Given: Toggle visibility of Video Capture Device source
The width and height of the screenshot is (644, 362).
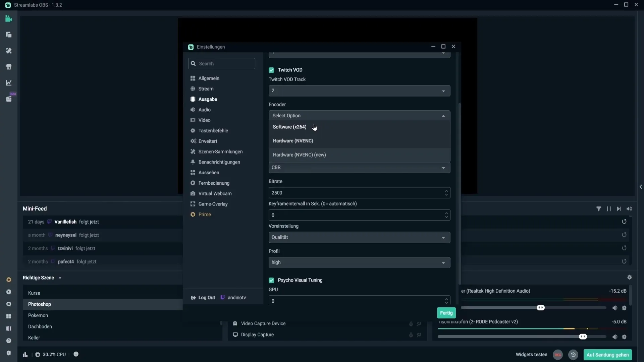Looking at the screenshot, I should pyautogui.click(x=419, y=324).
